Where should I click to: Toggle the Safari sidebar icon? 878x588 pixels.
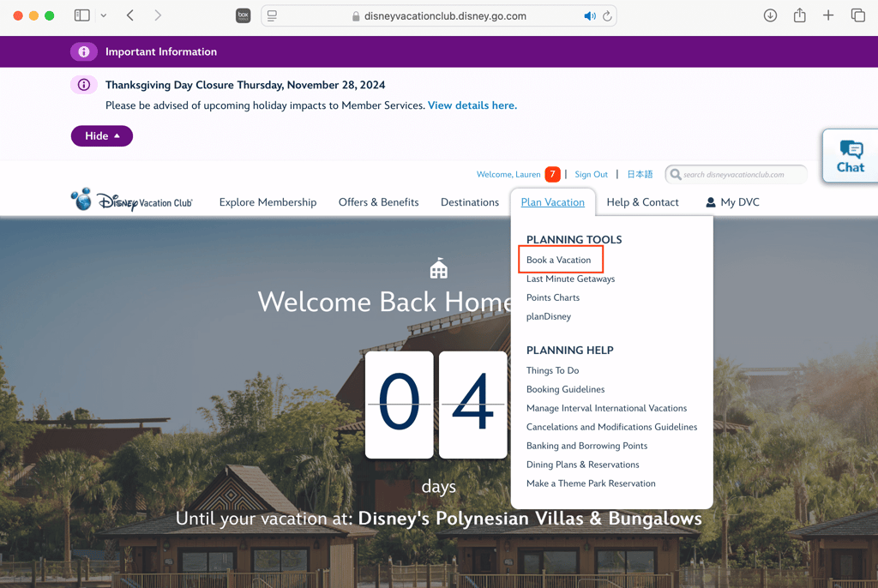(x=81, y=15)
